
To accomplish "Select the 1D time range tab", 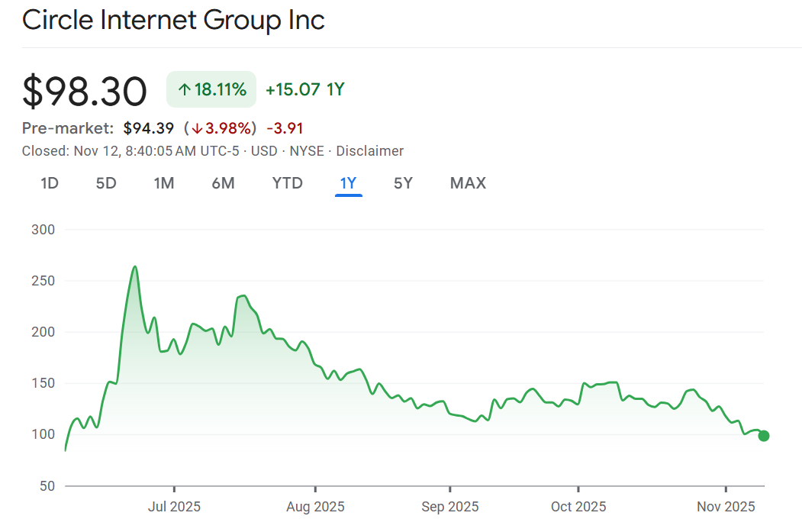I will (x=50, y=183).
